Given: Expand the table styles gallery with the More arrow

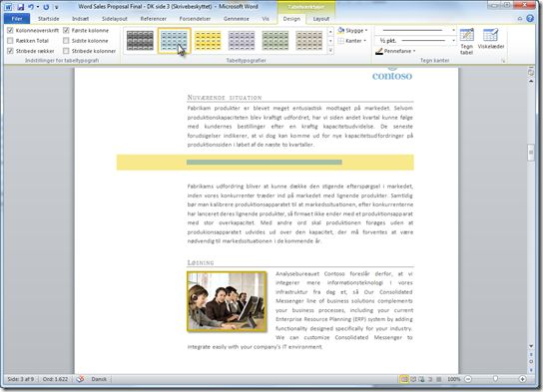Looking at the screenshot, I should [330, 51].
